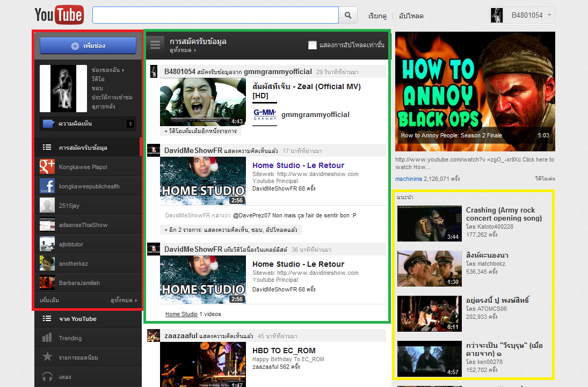Click the จาก YouTube list icon
This screenshot has height=387, width=588.
coord(47,318)
